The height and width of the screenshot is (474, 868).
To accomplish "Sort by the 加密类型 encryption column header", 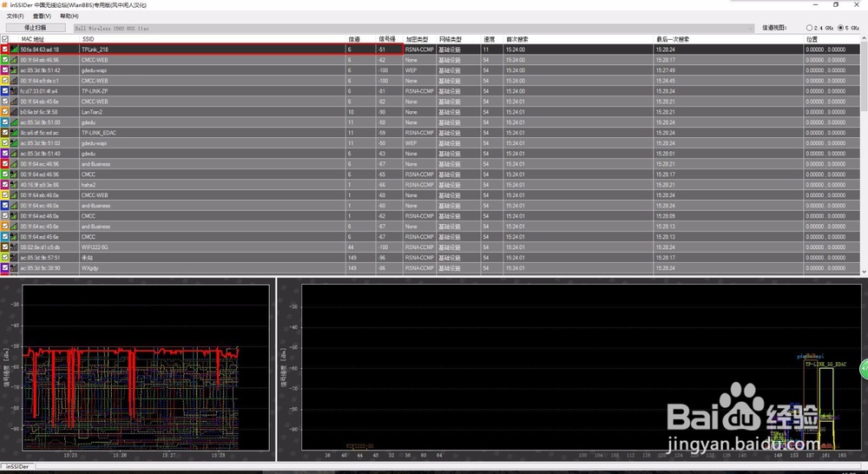I will coord(419,39).
